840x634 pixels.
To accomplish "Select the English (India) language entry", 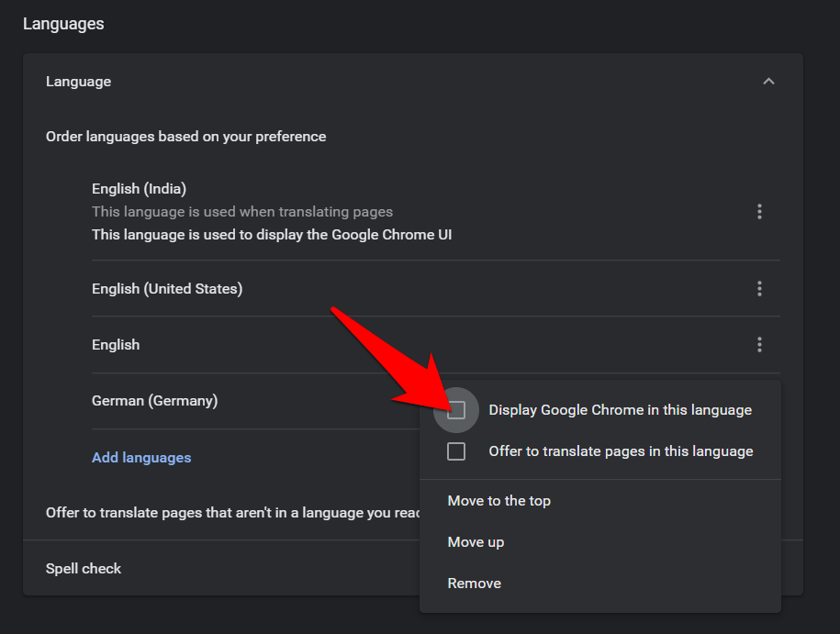I will (435, 212).
